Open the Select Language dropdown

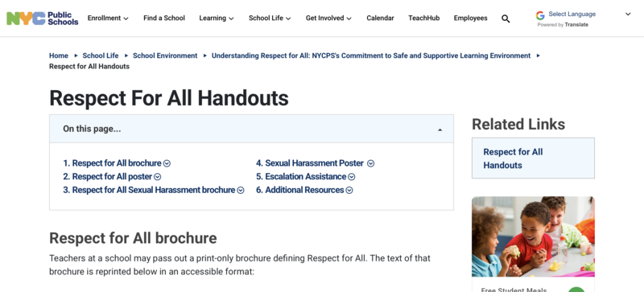point(572,14)
